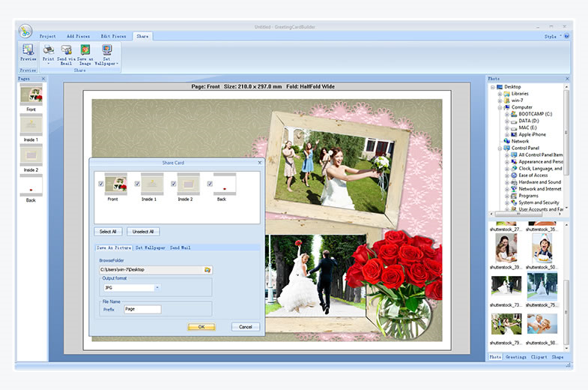This screenshot has height=390, width=588.
Task: Click Save as Image icon
Action: 85,49
